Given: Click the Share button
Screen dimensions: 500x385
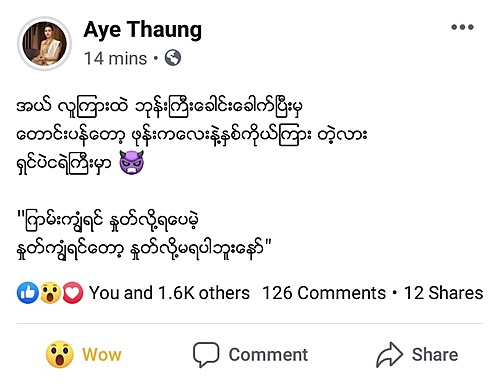Looking at the screenshot, I should point(417,354).
